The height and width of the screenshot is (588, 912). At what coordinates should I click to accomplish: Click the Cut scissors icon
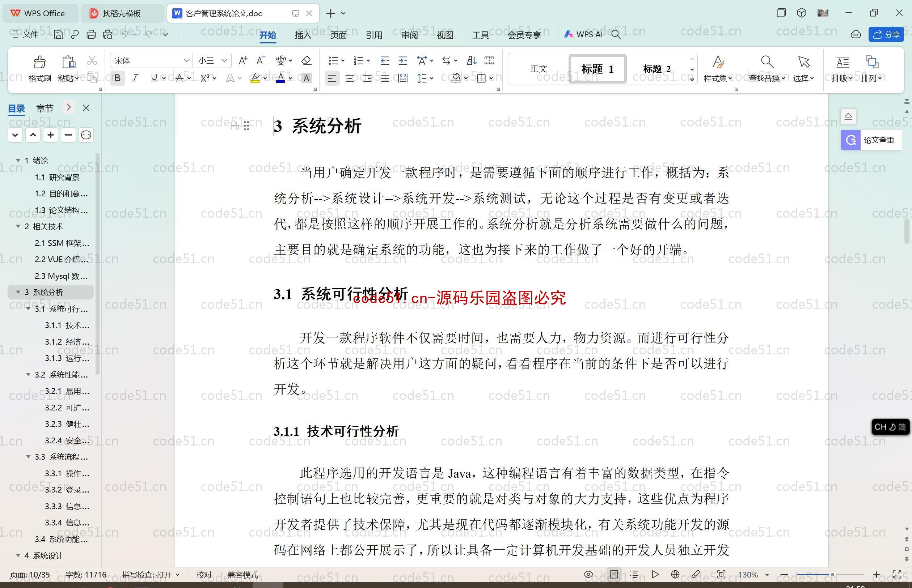tap(92, 61)
